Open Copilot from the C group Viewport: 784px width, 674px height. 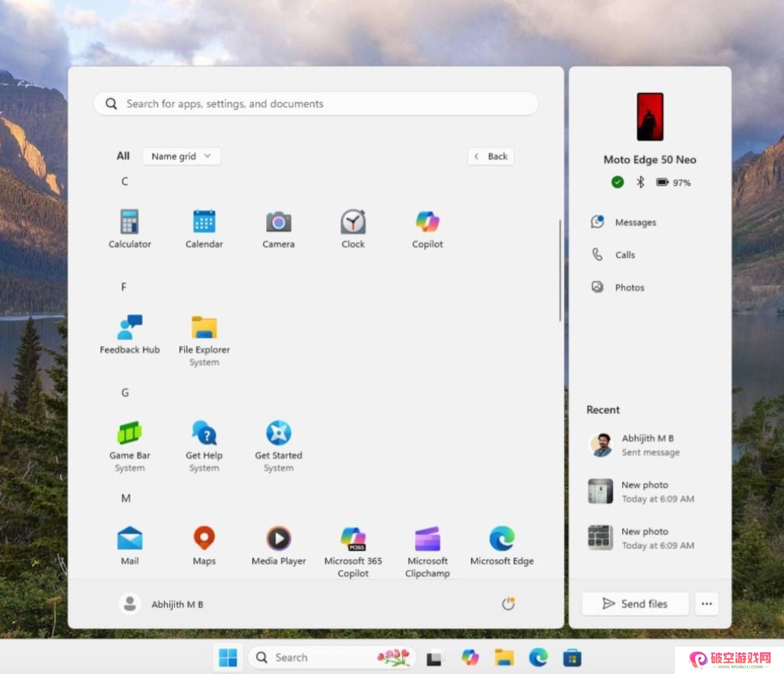(427, 228)
